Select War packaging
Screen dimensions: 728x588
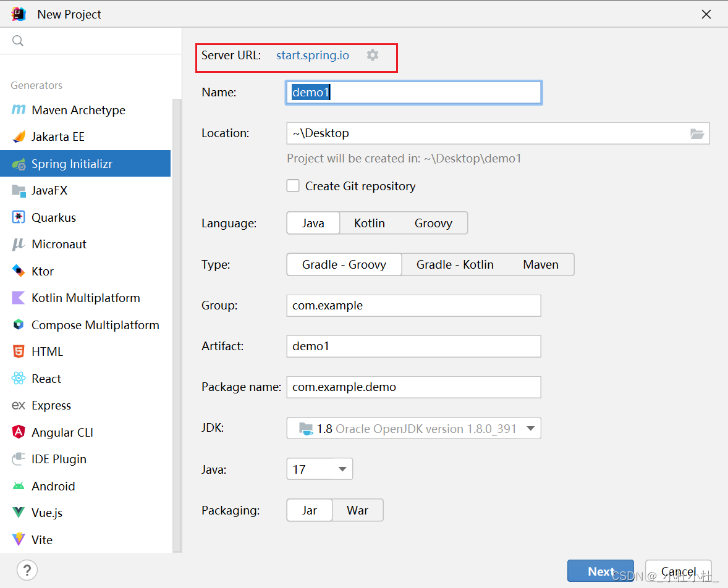357,511
